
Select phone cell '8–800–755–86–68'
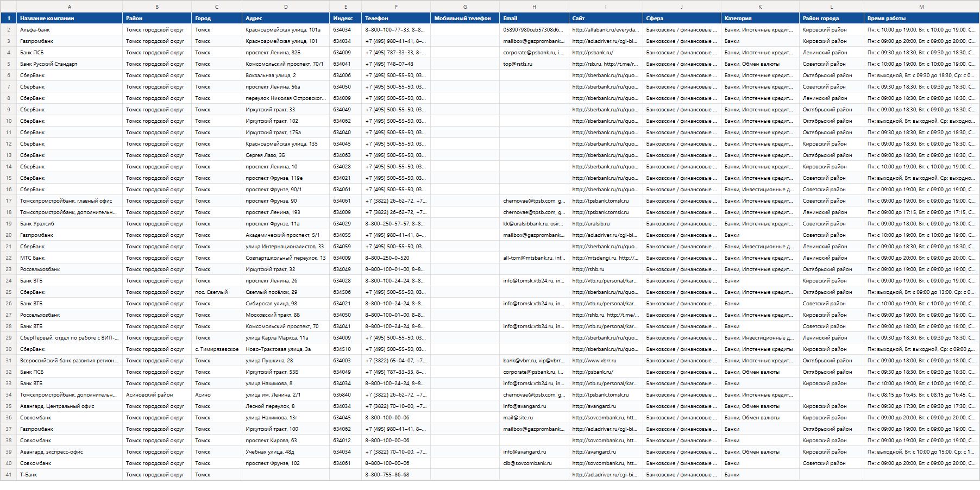pos(396,475)
